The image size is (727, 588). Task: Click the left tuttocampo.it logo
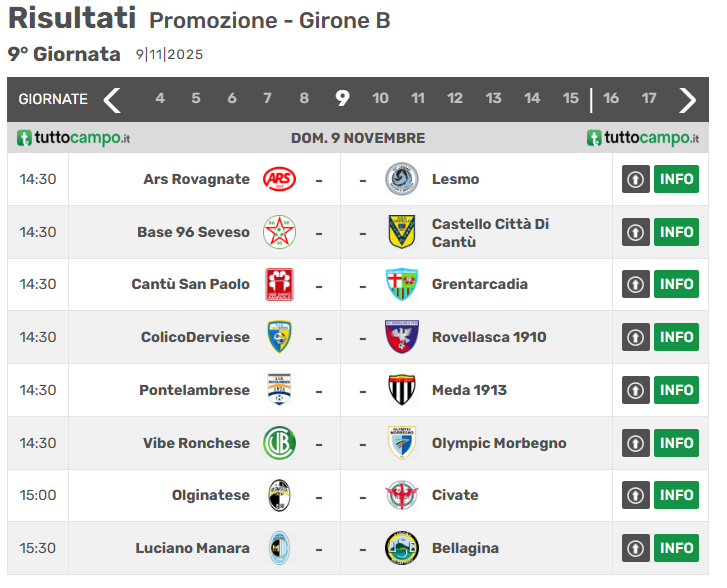point(74,138)
